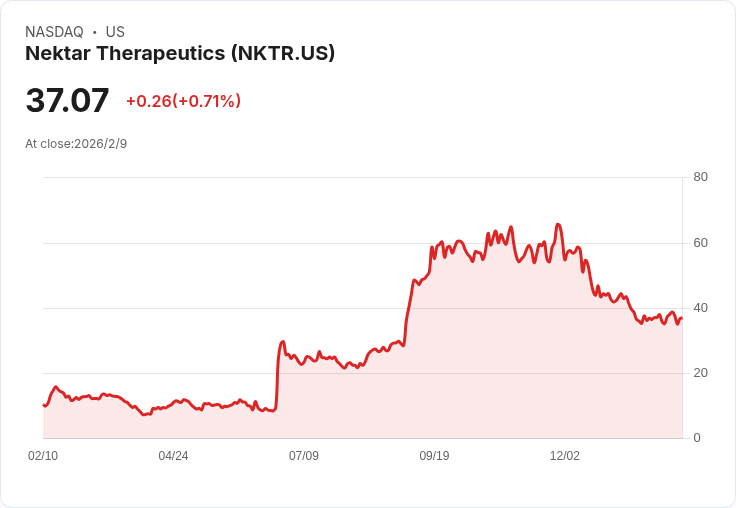The width and height of the screenshot is (736, 508).
Task: Click the 20 label on the price axis
Action: point(701,373)
